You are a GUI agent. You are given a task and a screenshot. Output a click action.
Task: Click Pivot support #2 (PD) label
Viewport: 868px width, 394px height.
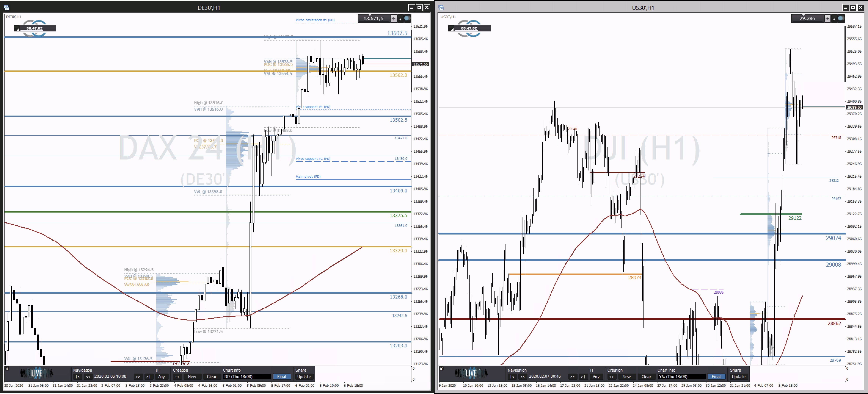click(313, 159)
